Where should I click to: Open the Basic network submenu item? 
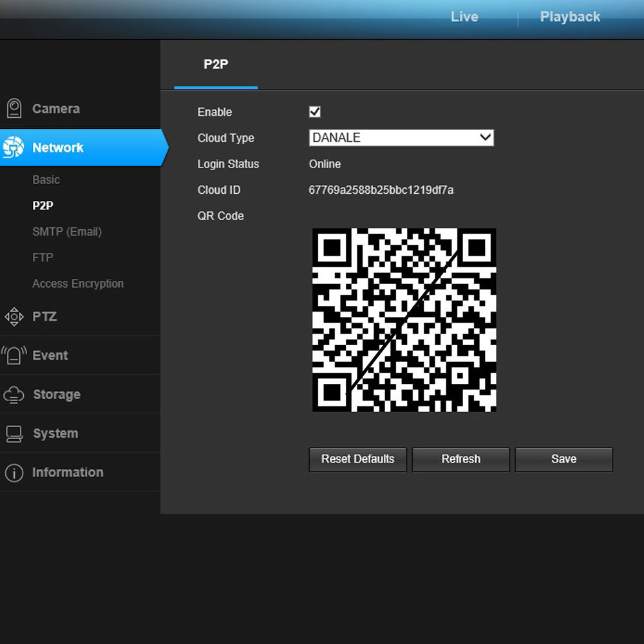tap(46, 180)
